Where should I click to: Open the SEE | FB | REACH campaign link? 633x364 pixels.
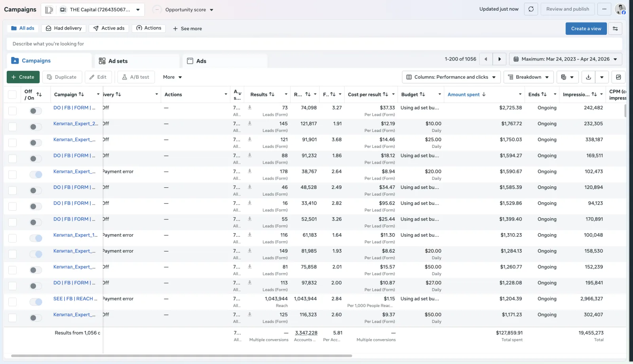[x=75, y=299]
